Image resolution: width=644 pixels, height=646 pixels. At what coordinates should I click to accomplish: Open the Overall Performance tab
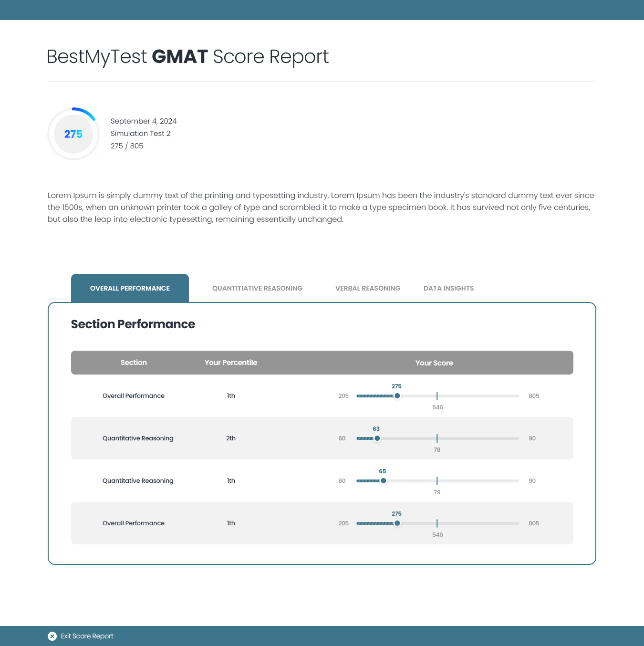click(130, 288)
